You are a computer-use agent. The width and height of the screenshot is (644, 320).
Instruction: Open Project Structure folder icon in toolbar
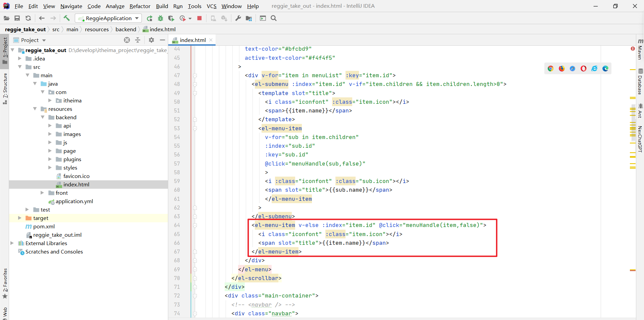249,18
